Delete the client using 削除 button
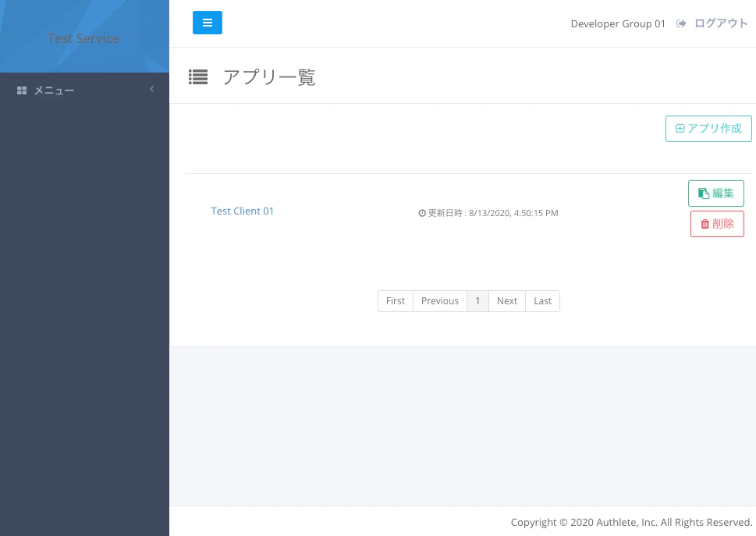The height and width of the screenshot is (536, 756). [x=717, y=223]
